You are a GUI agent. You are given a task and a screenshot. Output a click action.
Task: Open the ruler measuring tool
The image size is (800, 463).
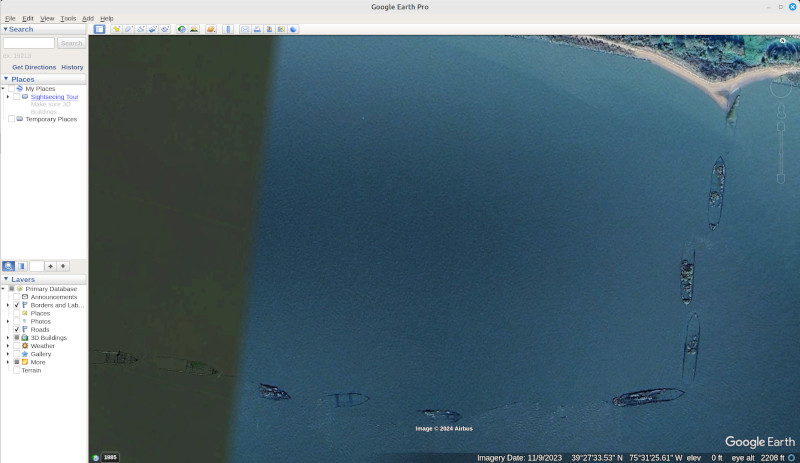[227, 29]
